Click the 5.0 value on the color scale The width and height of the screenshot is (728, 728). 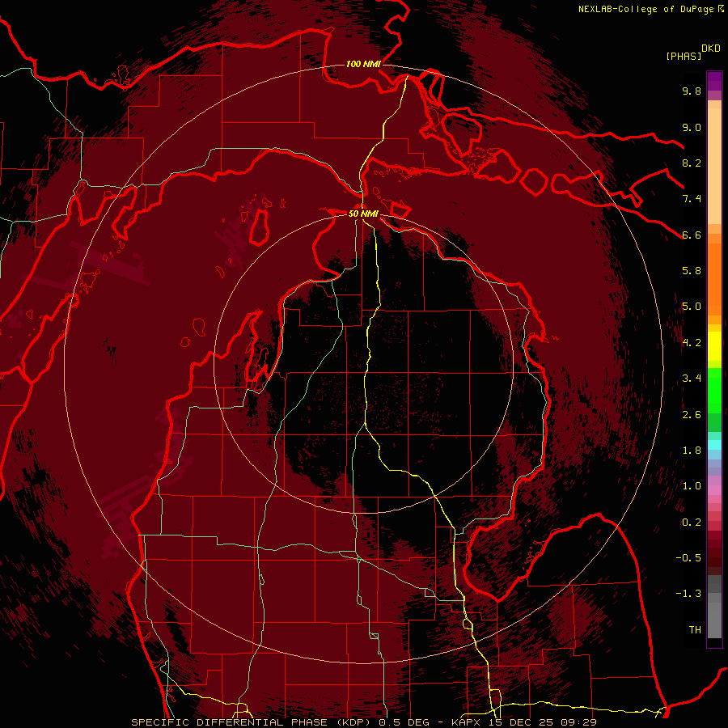(692, 307)
